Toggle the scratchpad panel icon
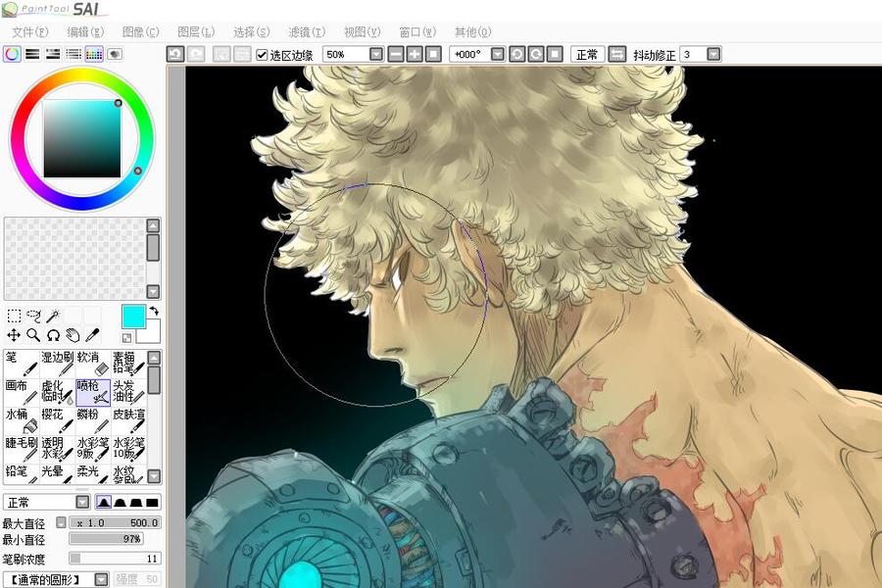Image resolution: width=882 pixels, height=588 pixels. tap(115, 54)
